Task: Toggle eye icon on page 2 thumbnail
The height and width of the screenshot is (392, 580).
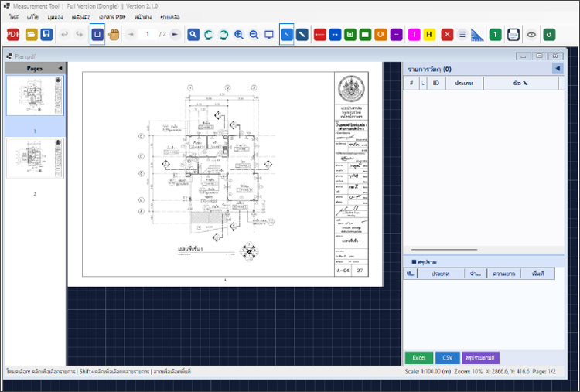Action: tap(58, 143)
